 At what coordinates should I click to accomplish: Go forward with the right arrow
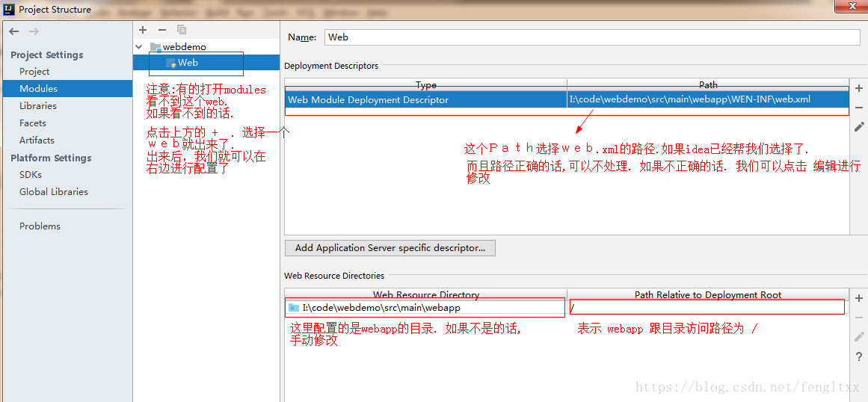(x=34, y=31)
